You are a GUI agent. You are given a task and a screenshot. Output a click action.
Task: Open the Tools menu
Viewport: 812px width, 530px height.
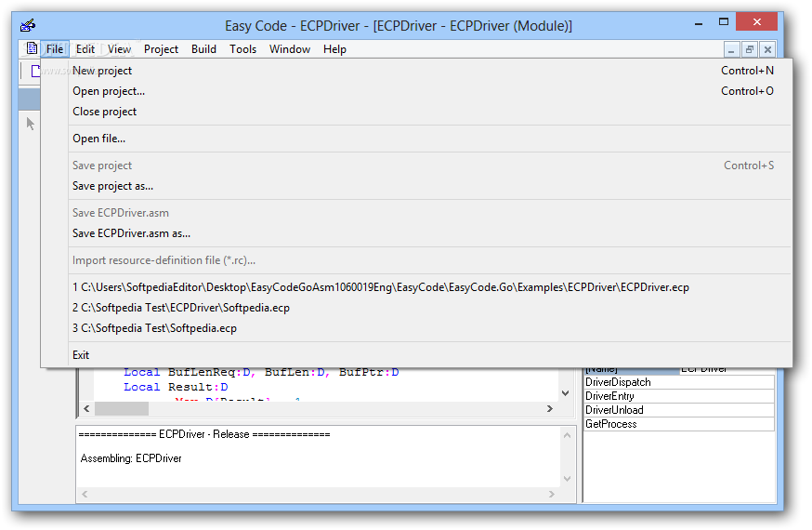[242, 48]
